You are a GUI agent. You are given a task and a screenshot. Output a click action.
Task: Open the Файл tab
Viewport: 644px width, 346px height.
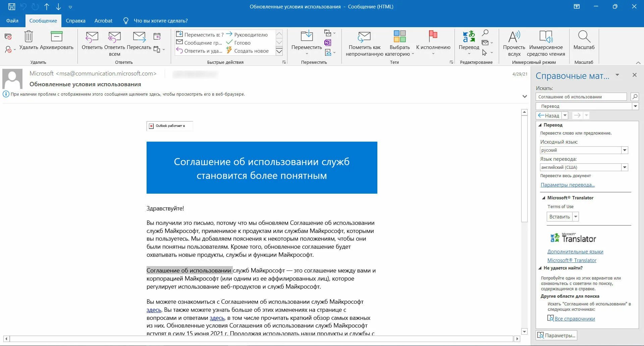click(12, 21)
